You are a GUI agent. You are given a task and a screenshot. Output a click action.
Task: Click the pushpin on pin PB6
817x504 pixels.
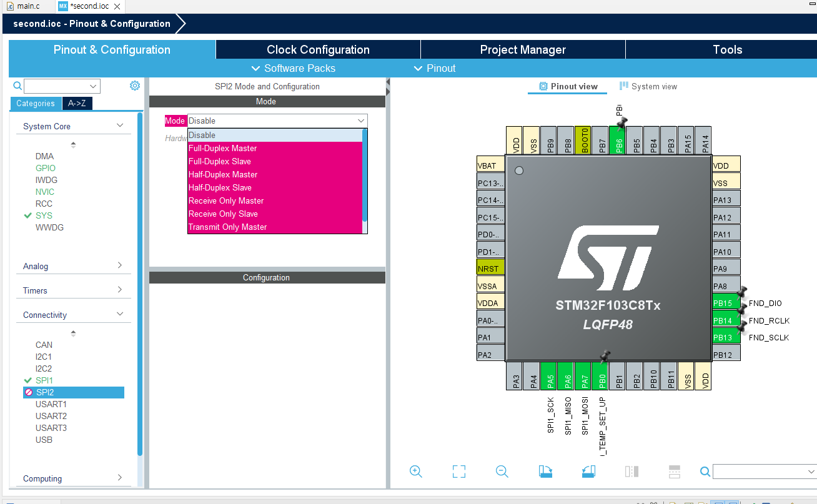click(621, 122)
